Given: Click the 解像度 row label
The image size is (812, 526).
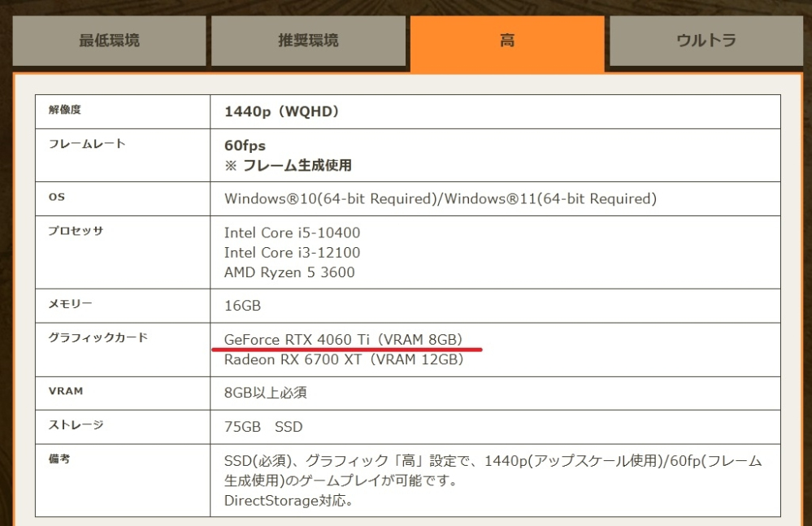Looking at the screenshot, I should coord(65,110).
